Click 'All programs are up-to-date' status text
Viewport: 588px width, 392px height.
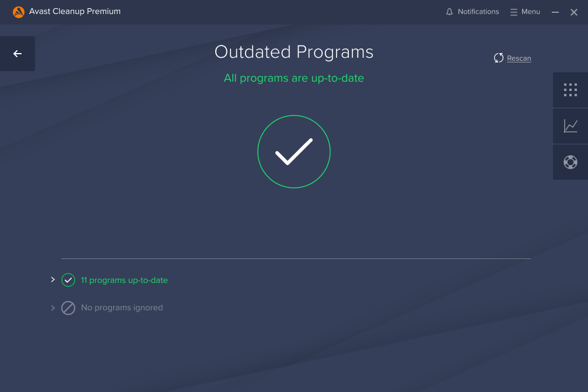coord(294,78)
